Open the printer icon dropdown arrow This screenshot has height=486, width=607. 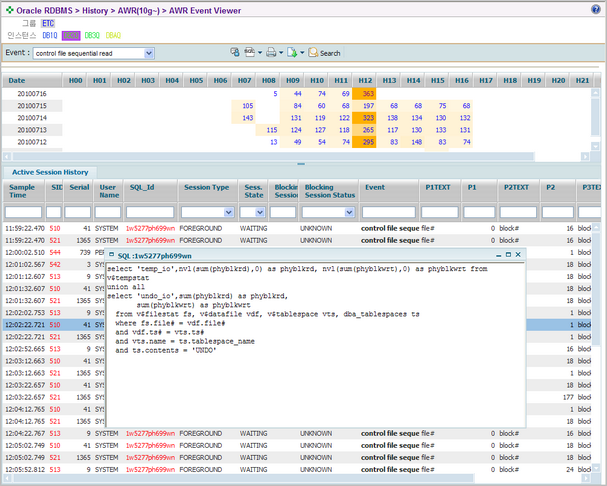pos(281,52)
